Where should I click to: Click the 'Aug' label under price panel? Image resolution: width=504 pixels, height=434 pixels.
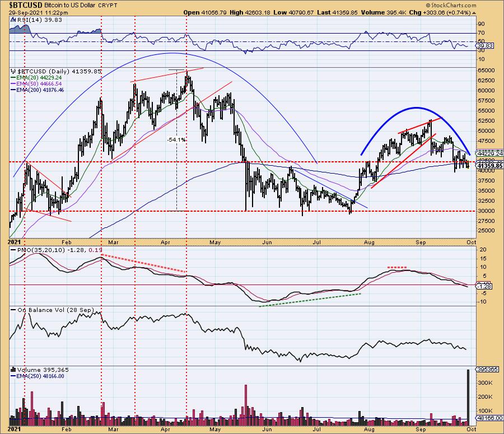pos(369,242)
